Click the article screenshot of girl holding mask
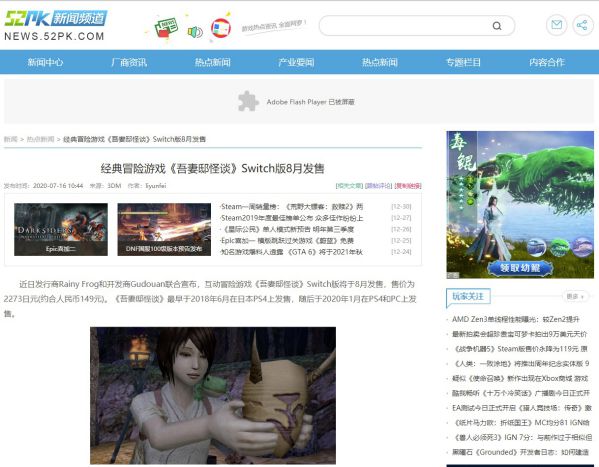The width and height of the screenshot is (599, 467). click(213, 396)
